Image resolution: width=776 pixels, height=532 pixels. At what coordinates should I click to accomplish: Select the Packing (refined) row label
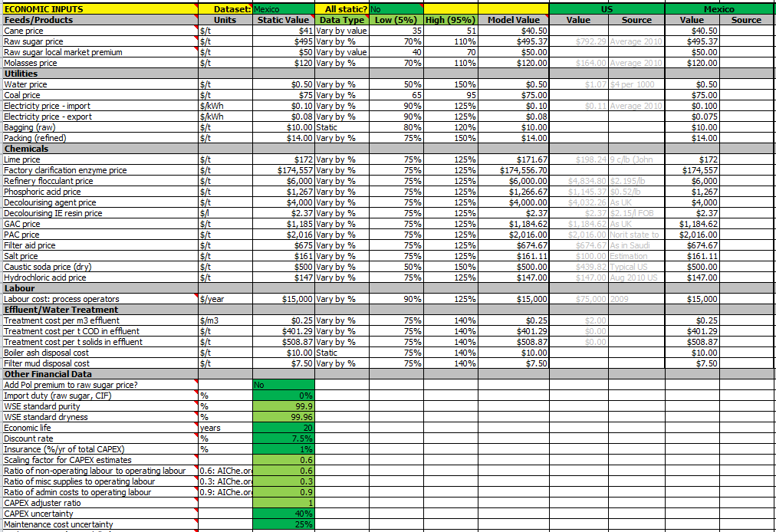100,138
